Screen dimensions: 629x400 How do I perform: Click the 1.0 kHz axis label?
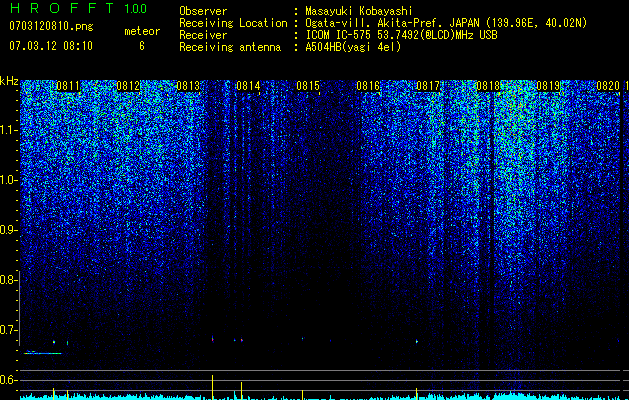(9, 180)
